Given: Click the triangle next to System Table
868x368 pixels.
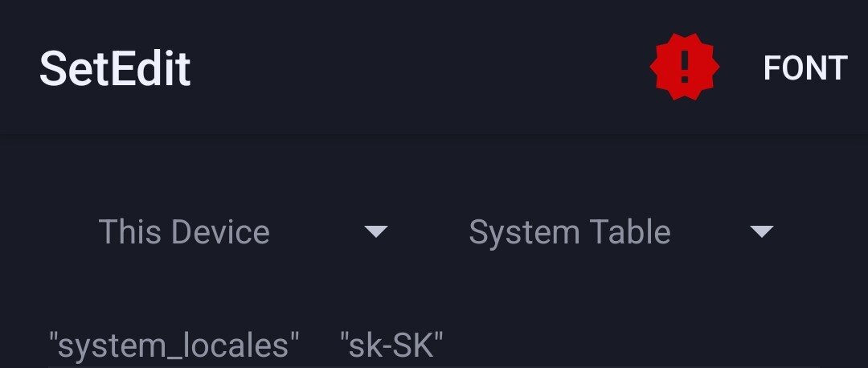Looking at the screenshot, I should tap(761, 232).
